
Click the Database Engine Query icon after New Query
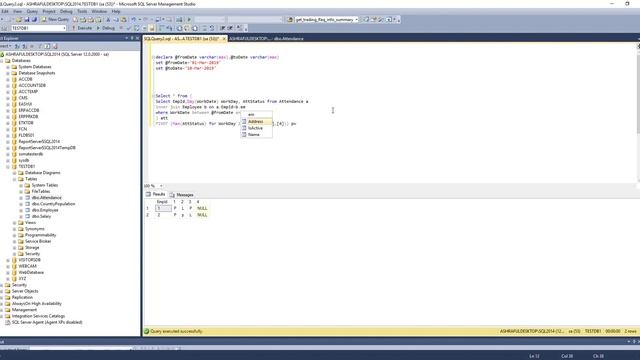(x=76, y=19)
